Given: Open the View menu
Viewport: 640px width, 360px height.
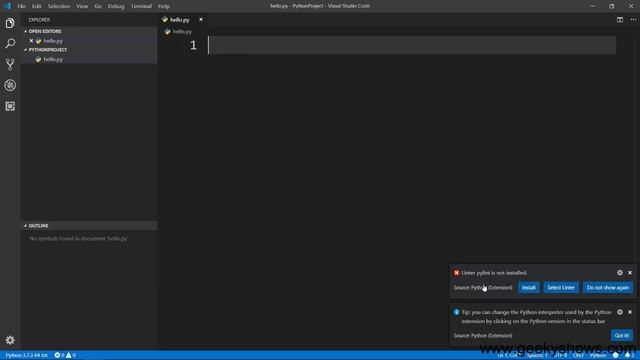Looking at the screenshot, I should (x=82, y=6).
